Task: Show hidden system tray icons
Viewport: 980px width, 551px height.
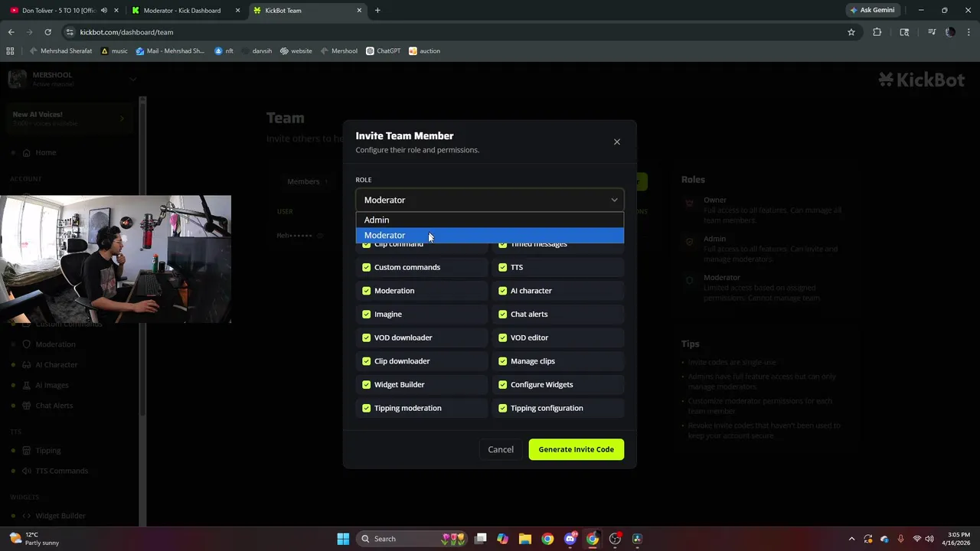Action: (851, 539)
